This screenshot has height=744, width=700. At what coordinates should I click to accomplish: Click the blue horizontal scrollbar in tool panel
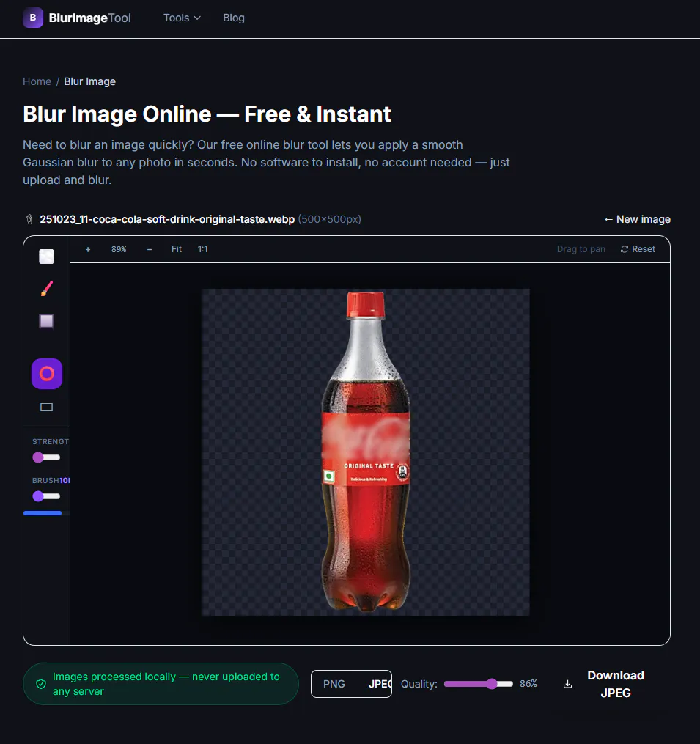click(x=43, y=513)
